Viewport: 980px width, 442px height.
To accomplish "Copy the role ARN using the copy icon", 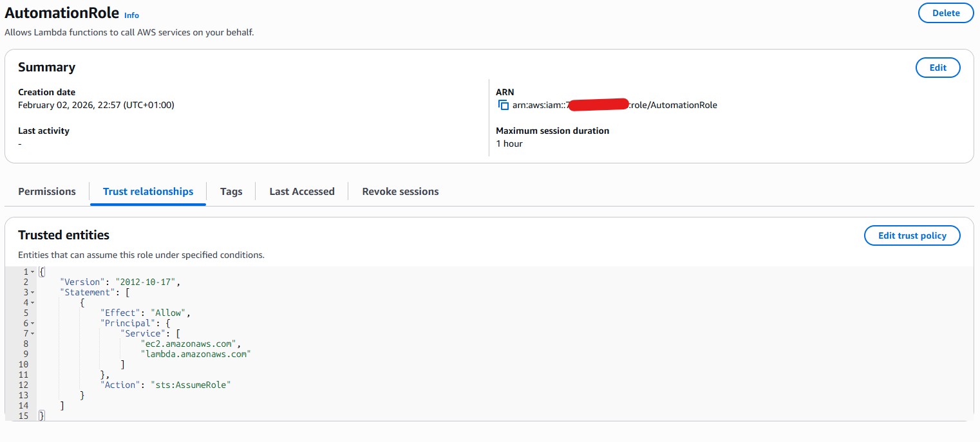I will 504,105.
